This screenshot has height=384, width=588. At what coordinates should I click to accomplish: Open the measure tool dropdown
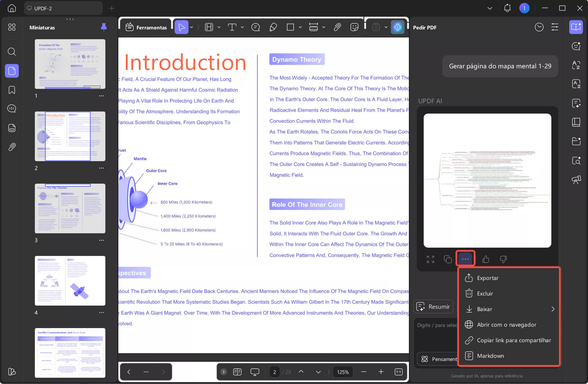coord(323,27)
